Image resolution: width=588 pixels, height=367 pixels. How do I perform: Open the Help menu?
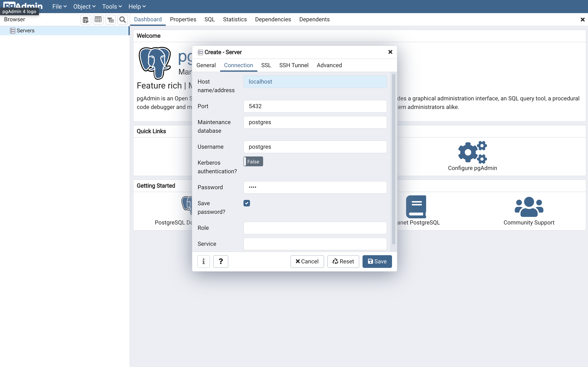pyautogui.click(x=137, y=7)
